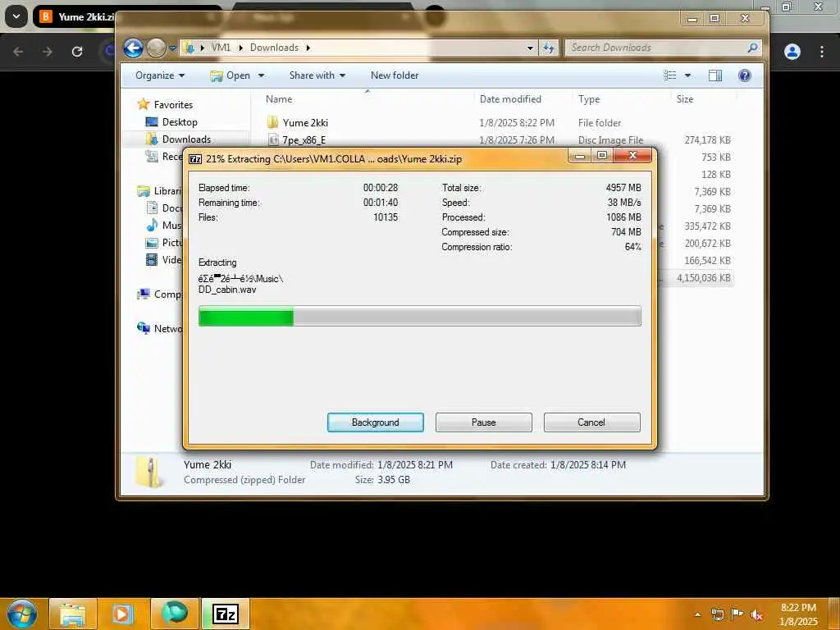
Task: Expand the arrow after Downloads breadcrumb
Action: [308, 47]
